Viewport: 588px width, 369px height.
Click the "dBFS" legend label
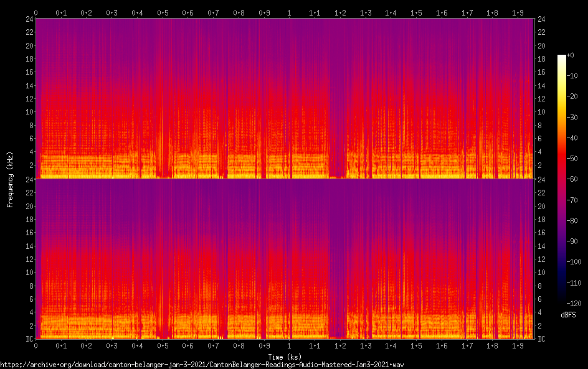tap(568, 315)
